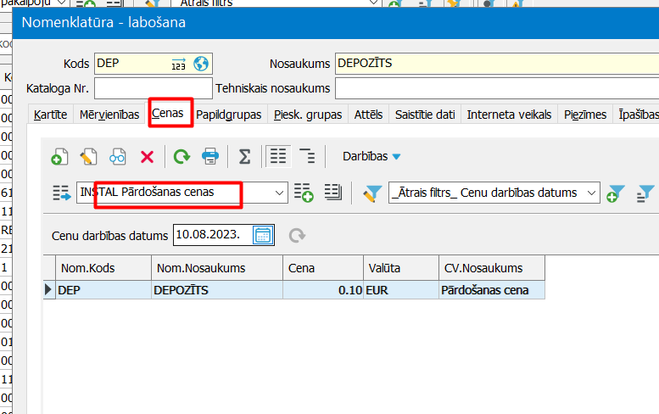Switch to the Piesk. grupas tab
This screenshot has width=659, height=414.
[x=308, y=114]
